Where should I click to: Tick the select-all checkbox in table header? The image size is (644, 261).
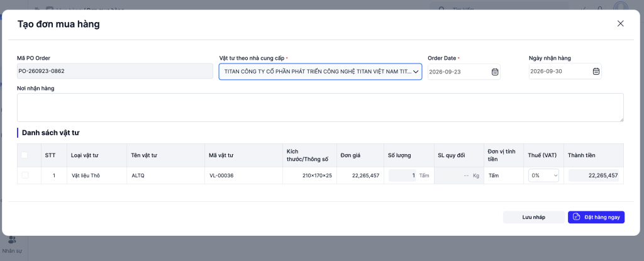25,155
